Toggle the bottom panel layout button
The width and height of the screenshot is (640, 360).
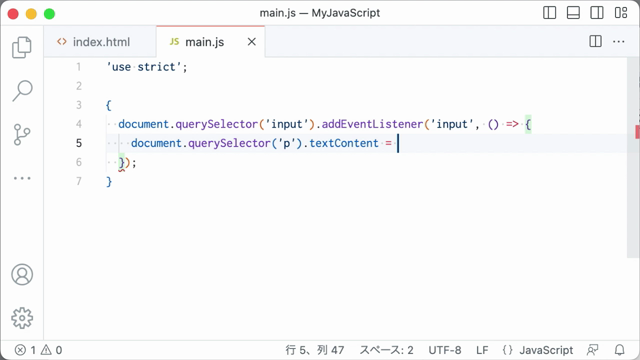[x=573, y=13]
